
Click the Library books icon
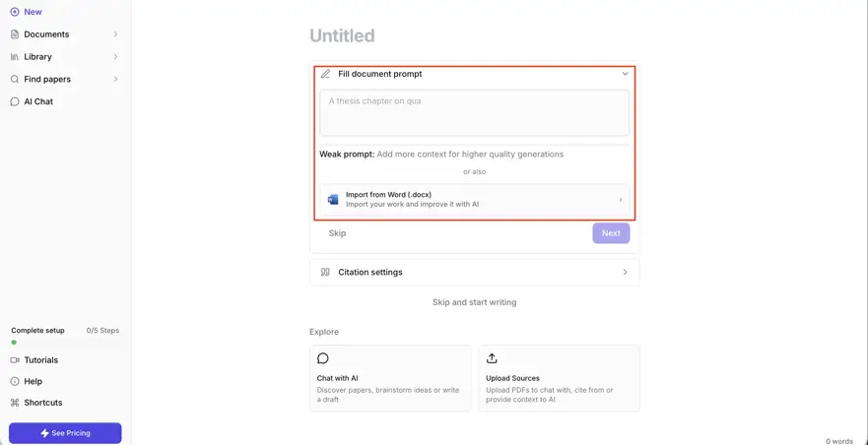[x=15, y=57]
